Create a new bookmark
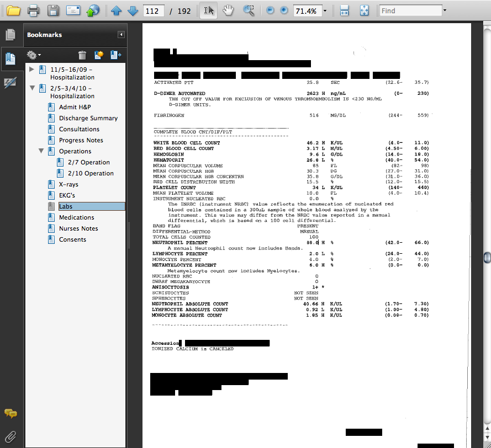The height and width of the screenshot is (448, 491). click(x=99, y=55)
